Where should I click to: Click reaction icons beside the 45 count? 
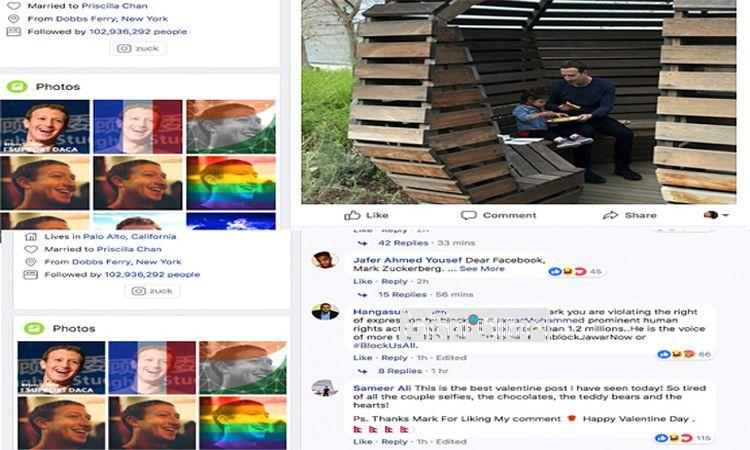point(567,272)
